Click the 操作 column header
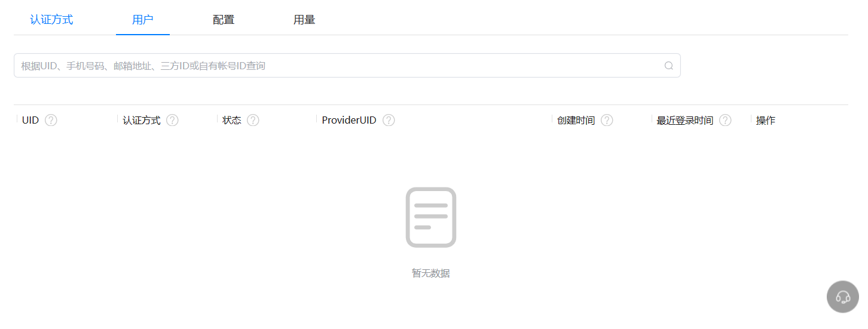 pyautogui.click(x=766, y=120)
